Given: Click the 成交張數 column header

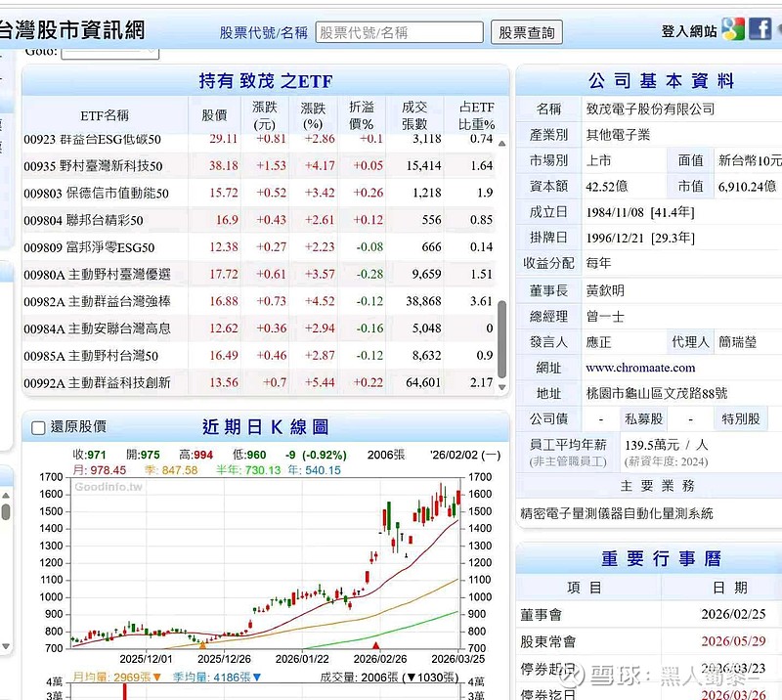Looking at the screenshot, I should [x=414, y=115].
